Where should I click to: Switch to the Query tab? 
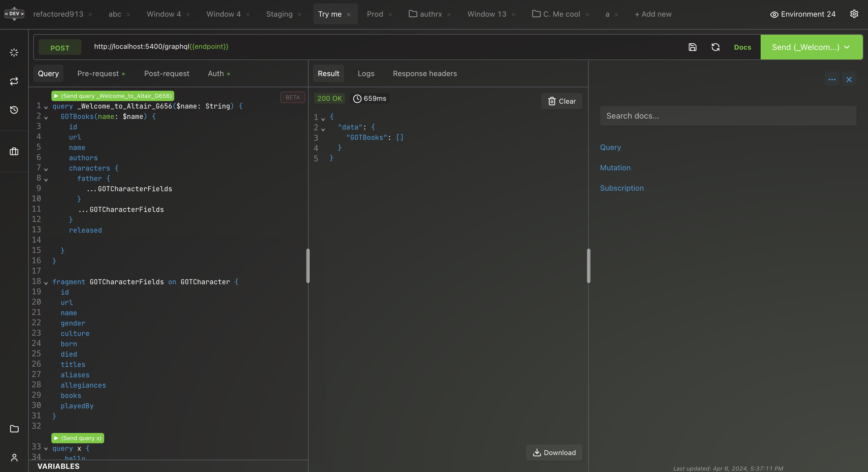48,73
